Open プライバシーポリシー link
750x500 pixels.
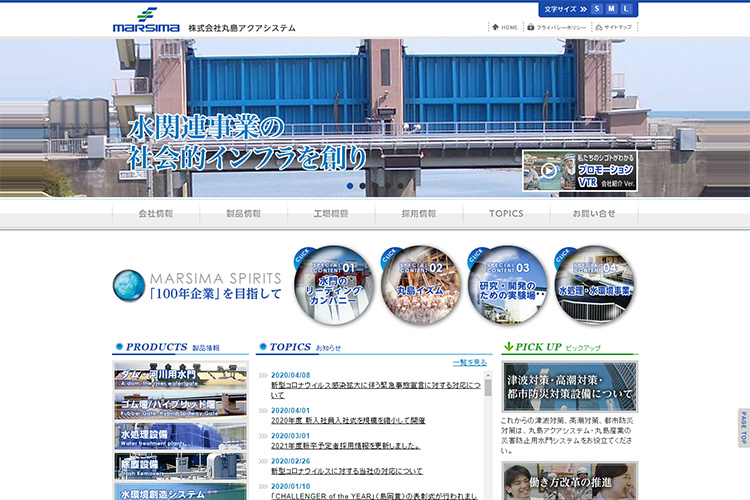557,27
